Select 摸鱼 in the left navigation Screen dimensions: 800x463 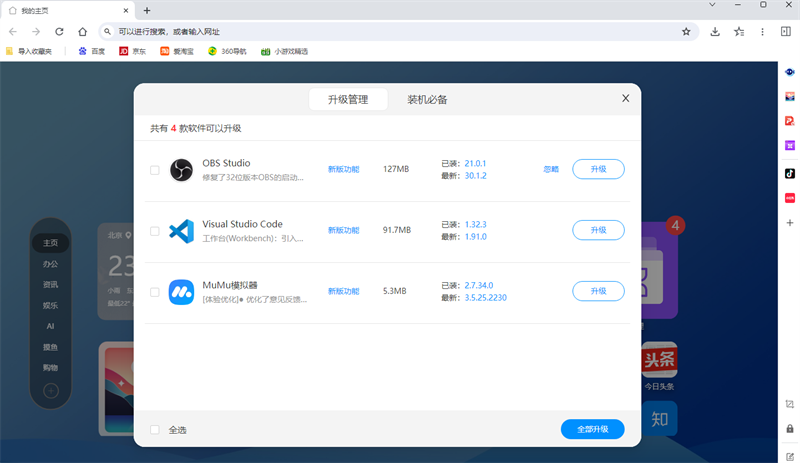51,347
